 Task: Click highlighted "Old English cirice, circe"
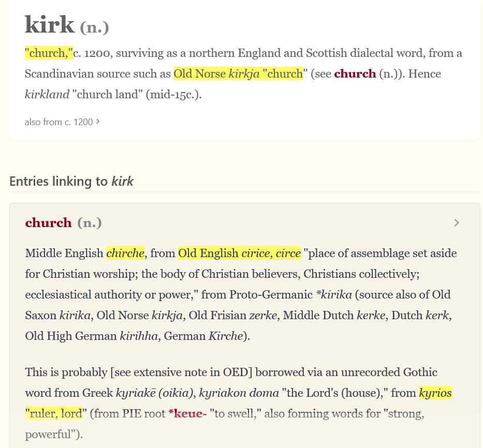(239, 253)
